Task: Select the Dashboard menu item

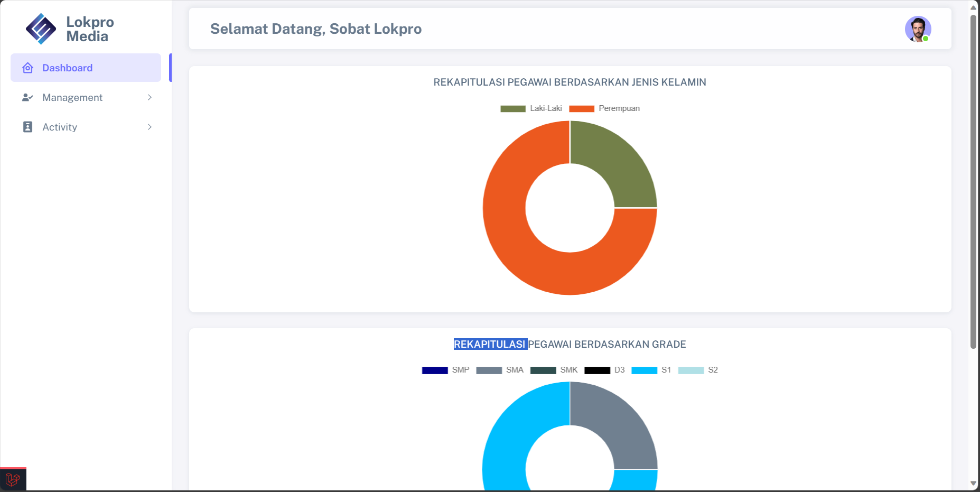Action: point(67,68)
